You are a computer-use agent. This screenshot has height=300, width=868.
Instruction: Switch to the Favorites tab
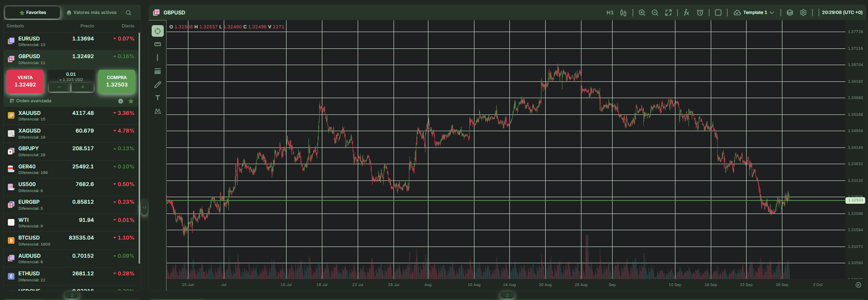[x=33, y=13]
